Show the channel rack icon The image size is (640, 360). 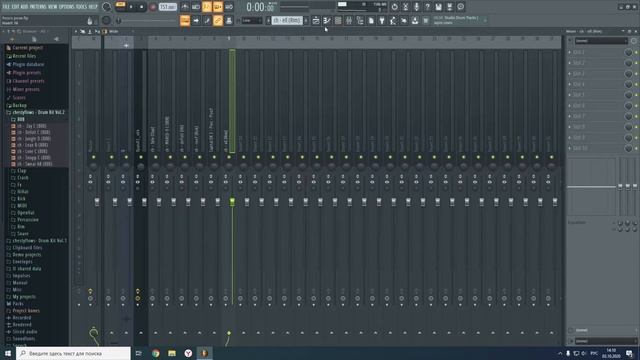(338, 20)
